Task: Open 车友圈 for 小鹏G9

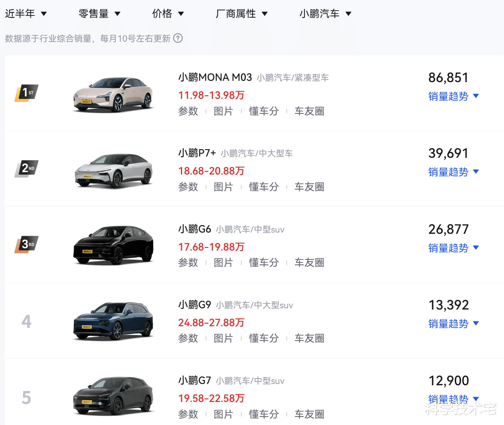Action: pos(309,338)
